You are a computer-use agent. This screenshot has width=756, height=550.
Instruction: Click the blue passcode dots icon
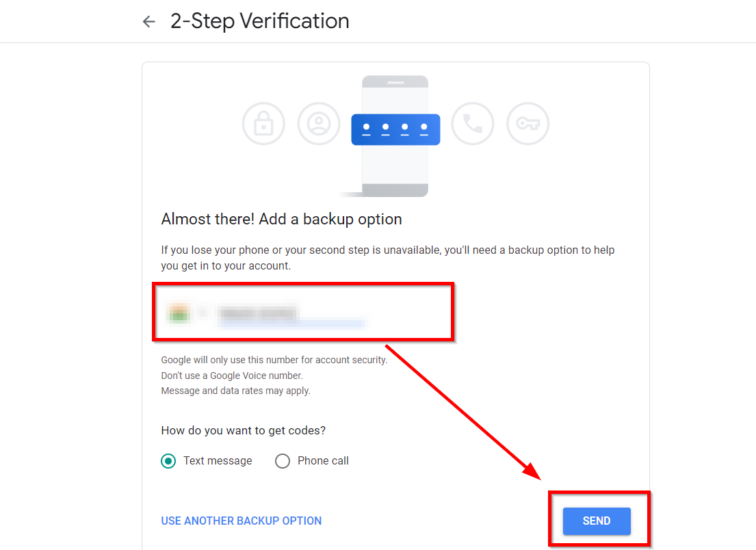click(395, 129)
